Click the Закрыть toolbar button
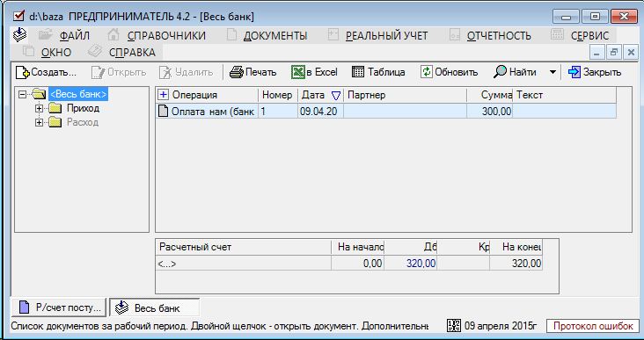This screenshot has width=644, height=340. [595, 73]
